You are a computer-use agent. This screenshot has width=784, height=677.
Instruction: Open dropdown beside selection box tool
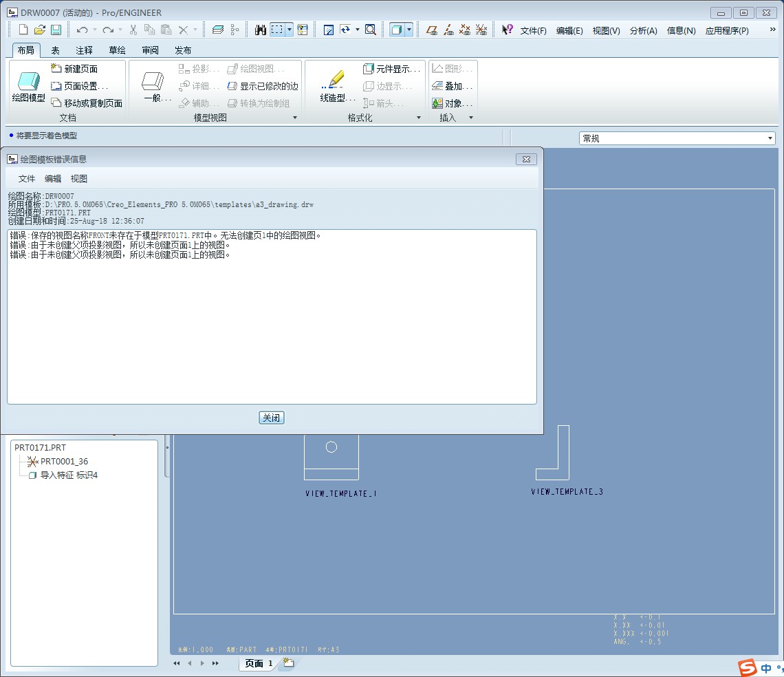289,30
